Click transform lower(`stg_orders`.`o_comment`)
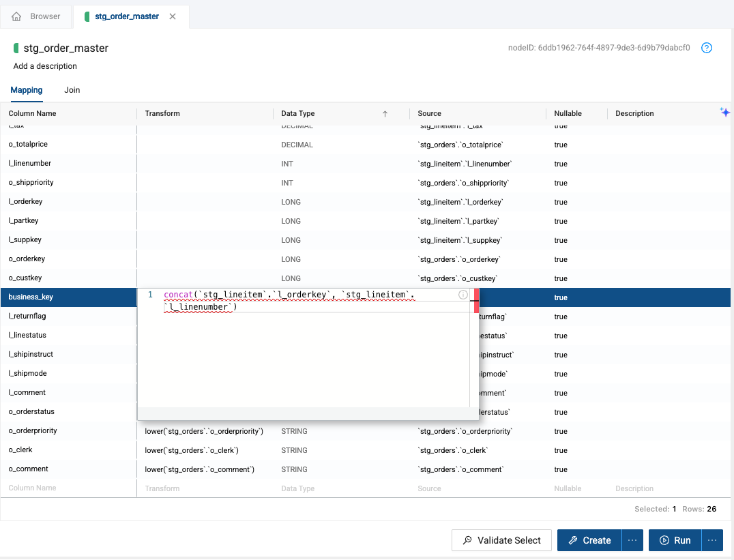734x560 pixels. (200, 470)
